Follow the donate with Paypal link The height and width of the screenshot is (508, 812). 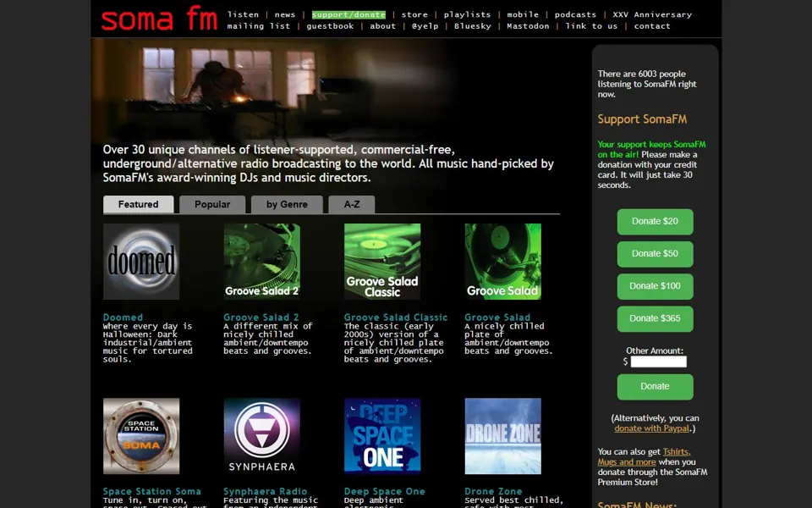coord(651,428)
